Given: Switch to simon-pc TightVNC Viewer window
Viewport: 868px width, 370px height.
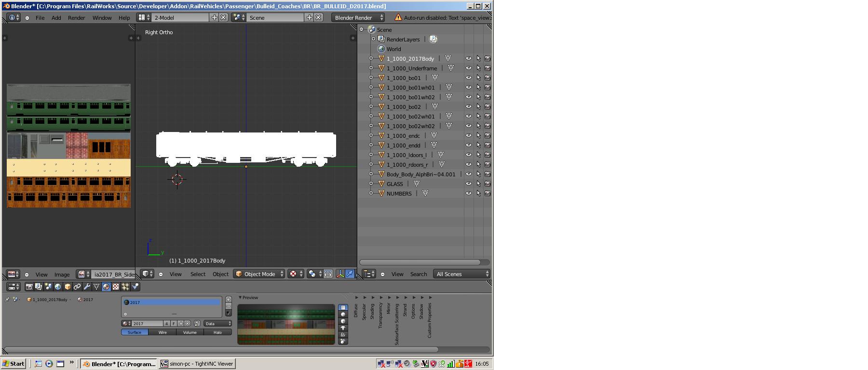Looking at the screenshot, I should (x=197, y=364).
